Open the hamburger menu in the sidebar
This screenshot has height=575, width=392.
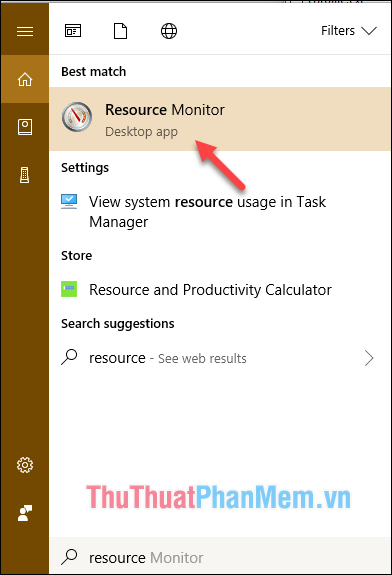click(x=25, y=31)
